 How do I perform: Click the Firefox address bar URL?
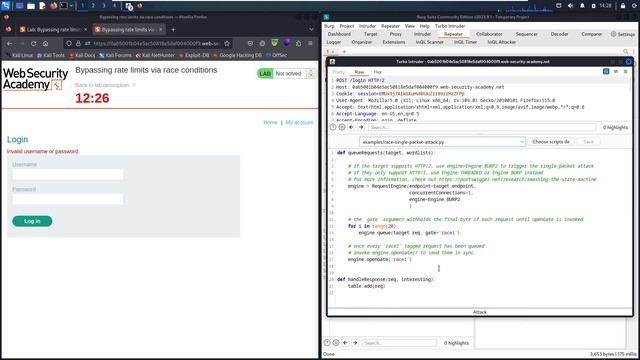pyautogui.click(x=156, y=43)
